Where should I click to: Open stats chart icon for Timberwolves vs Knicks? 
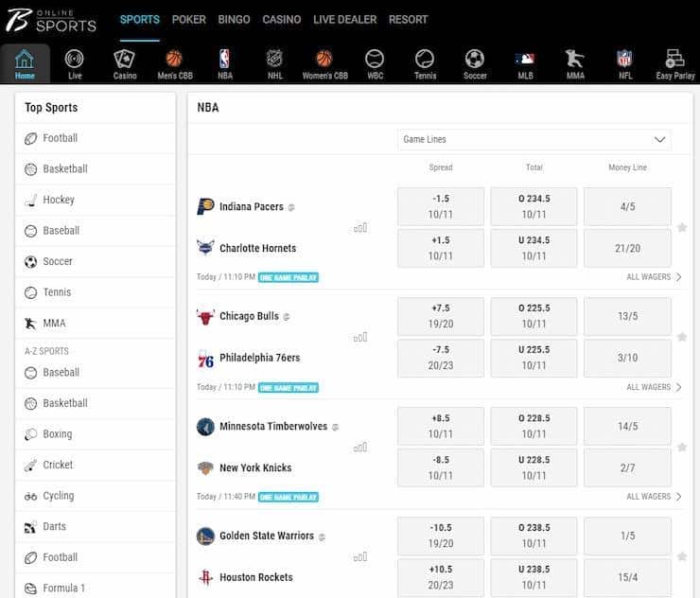tap(360, 448)
